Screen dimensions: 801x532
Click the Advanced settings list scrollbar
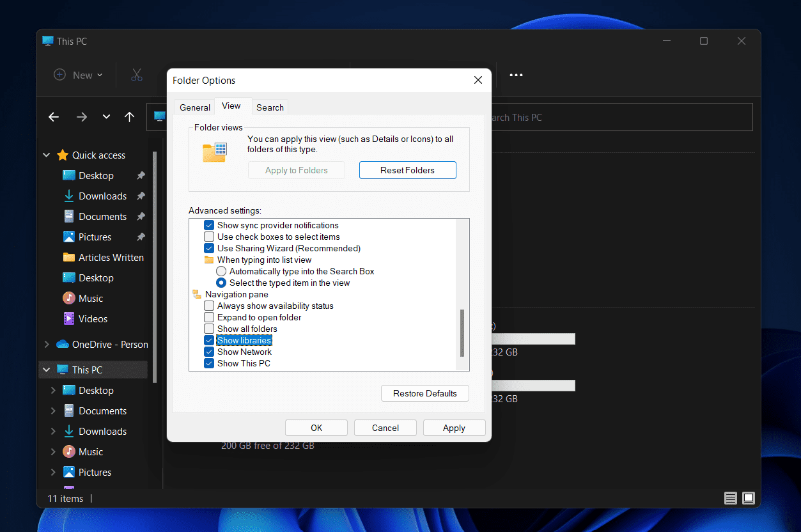[x=462, y=332]
